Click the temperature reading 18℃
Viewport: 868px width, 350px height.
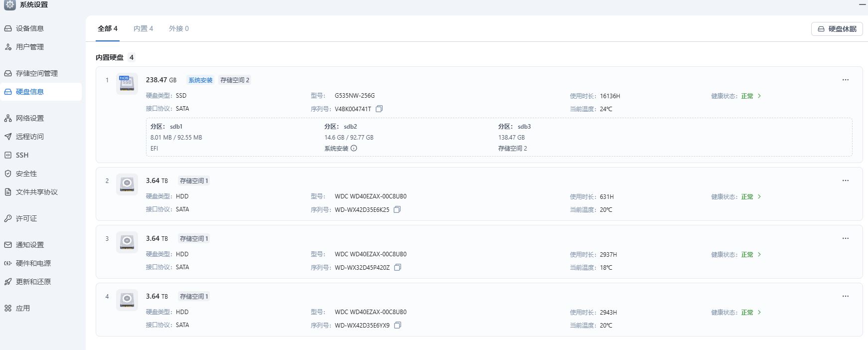(606, 268)
